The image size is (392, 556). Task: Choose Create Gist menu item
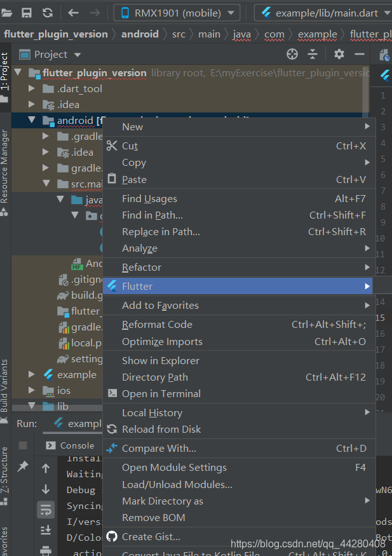point(239,537)
